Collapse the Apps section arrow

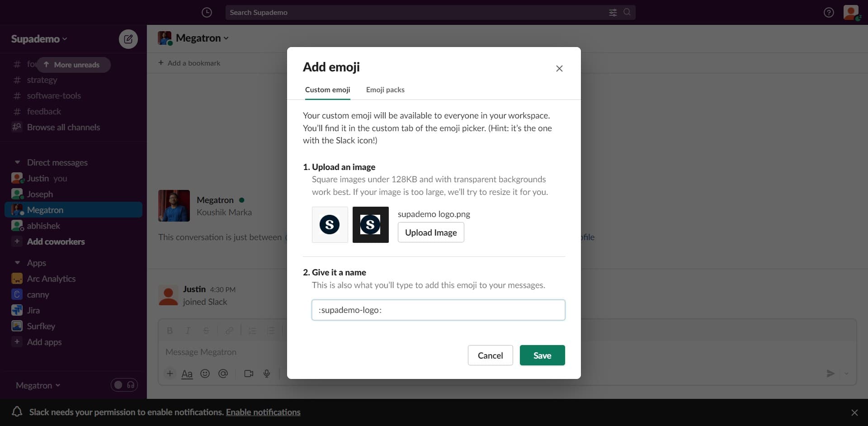click(17, 263)
